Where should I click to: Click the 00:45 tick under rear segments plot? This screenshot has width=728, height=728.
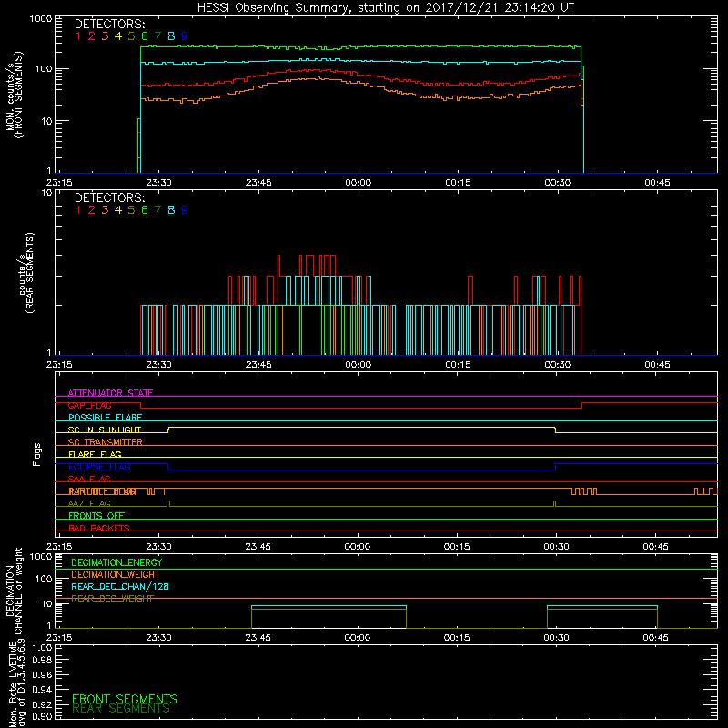(657, 365)
